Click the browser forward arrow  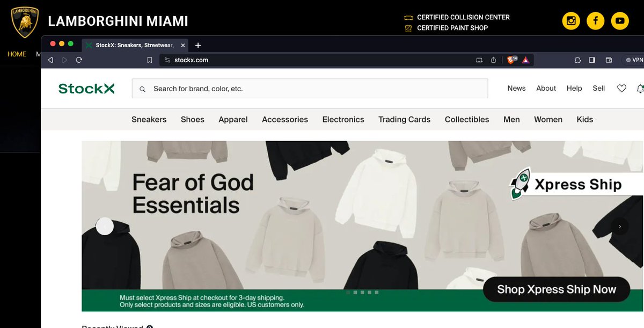pyautogui.click(x=65, y=60)
